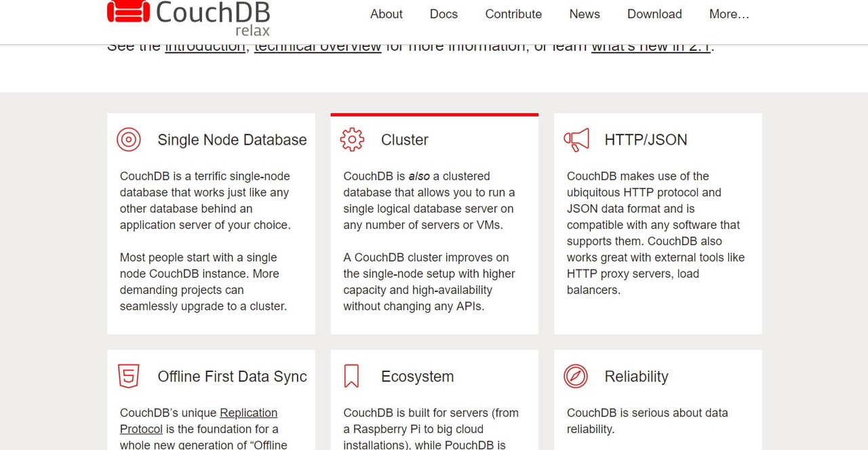Open the Contribute navigation item
The width and height of the screenshot is (868, 450).
(513, 14)
